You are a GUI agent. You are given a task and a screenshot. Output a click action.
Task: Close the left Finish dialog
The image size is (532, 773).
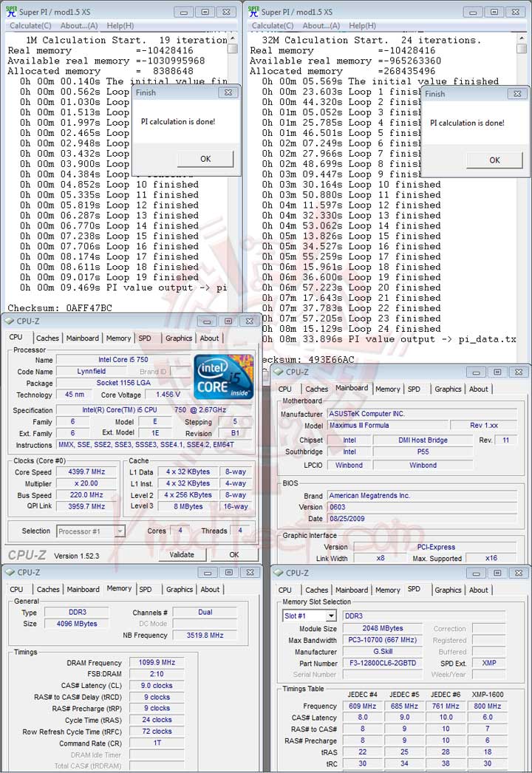tap(228, 92)
